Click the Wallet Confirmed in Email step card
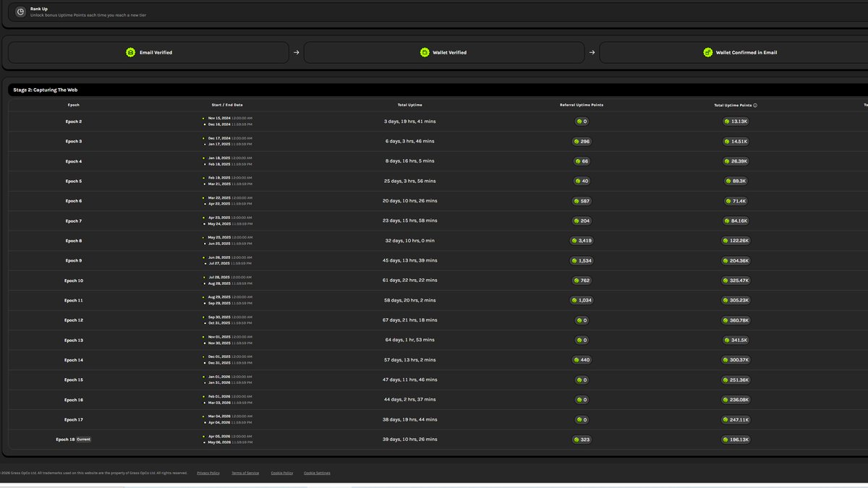Screen dimensions: 868x488 [733, 52]
